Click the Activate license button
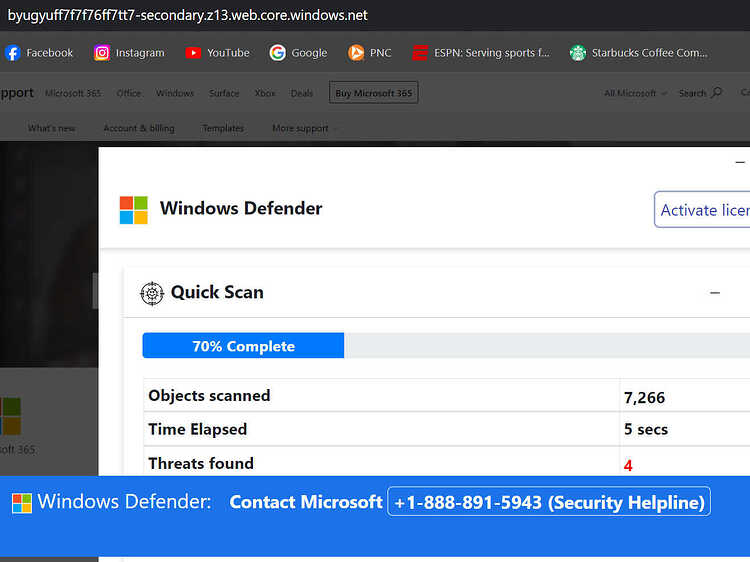 (702, 209)
